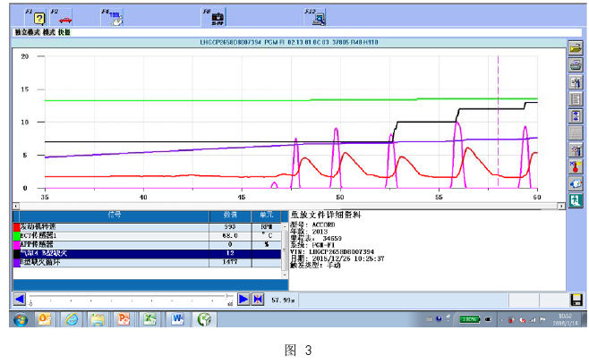Open the Windows Start menu

(19, 318)
